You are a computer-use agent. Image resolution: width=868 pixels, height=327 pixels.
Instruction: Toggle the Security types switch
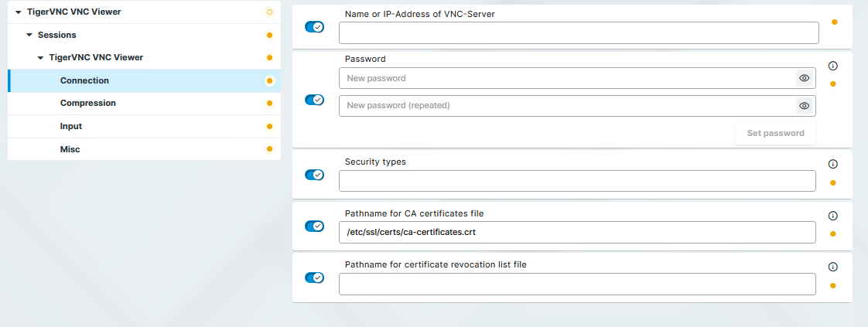(314, 175)
